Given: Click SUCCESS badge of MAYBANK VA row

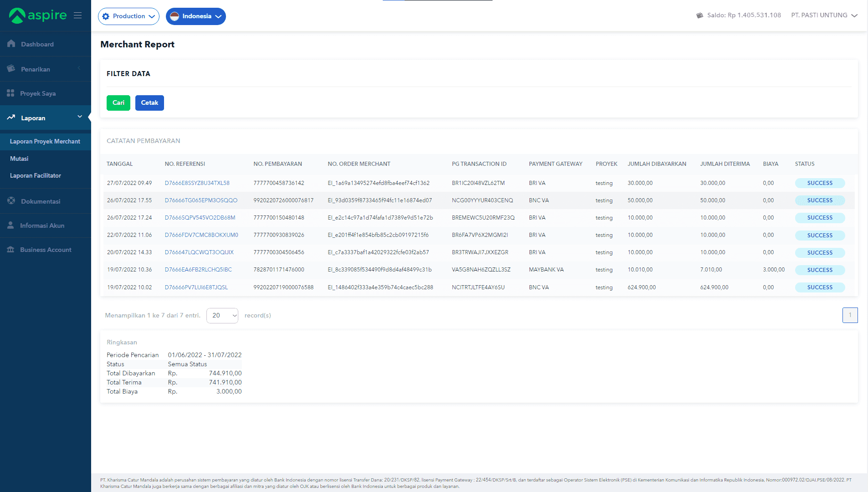Looking at the screenshot, I should tap(820, 270).
